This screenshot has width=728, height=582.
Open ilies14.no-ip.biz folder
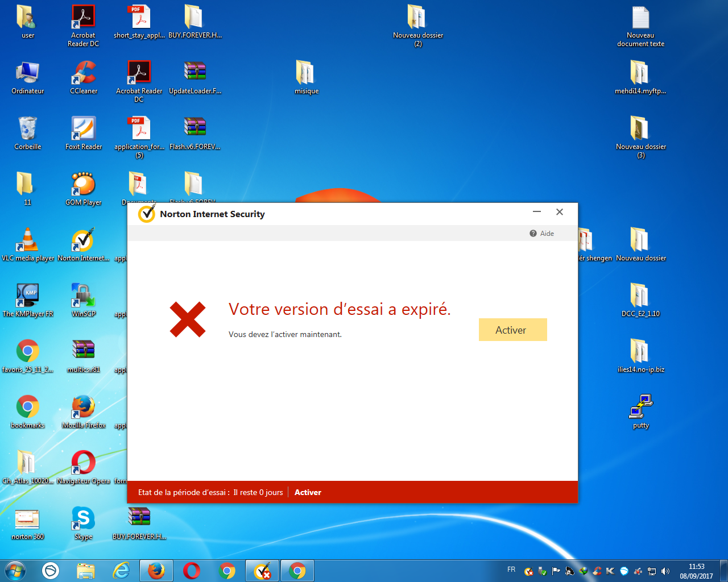(641, 356)
